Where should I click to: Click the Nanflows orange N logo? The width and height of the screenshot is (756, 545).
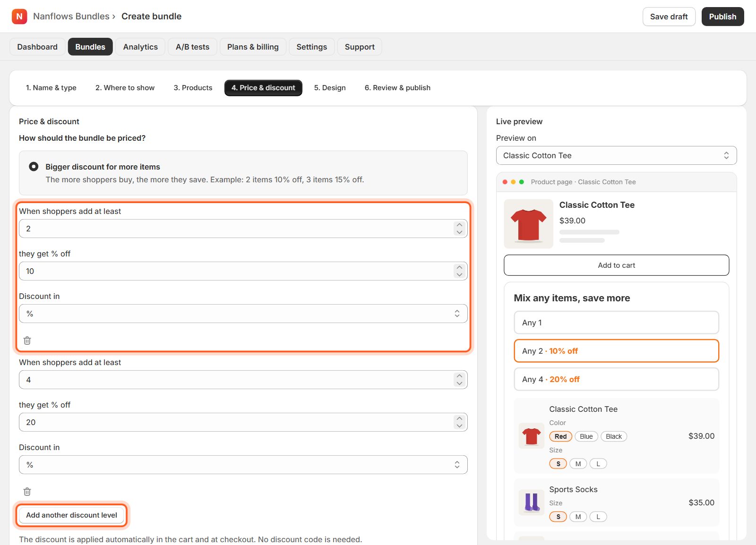point(19,17)
